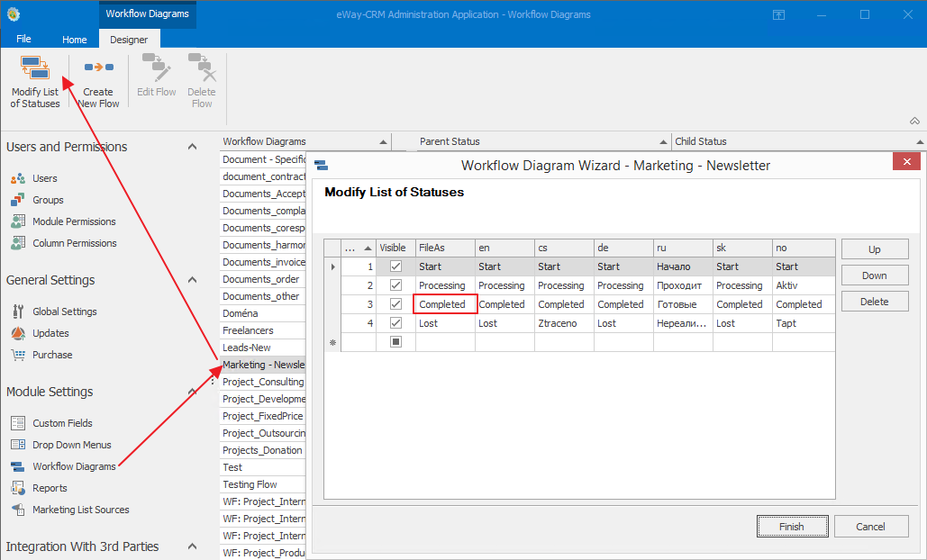Toggle Visible checkbox for Lost status
This screenshot has width=927, height=560.
pyautogui.click(x=396, y=323)
